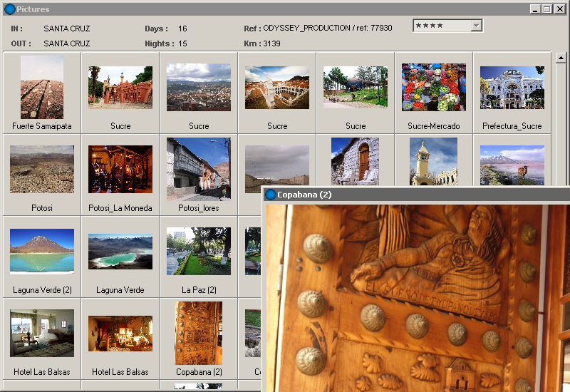
Task: Open the Potosi_lores street photo
Action: tap(199, 170)
